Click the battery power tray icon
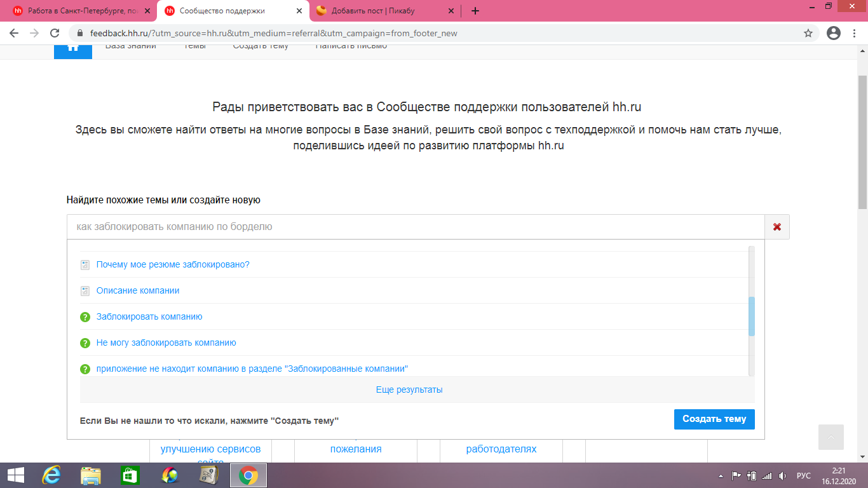Screen dimensions: 868x488 (x=752, y=475)
